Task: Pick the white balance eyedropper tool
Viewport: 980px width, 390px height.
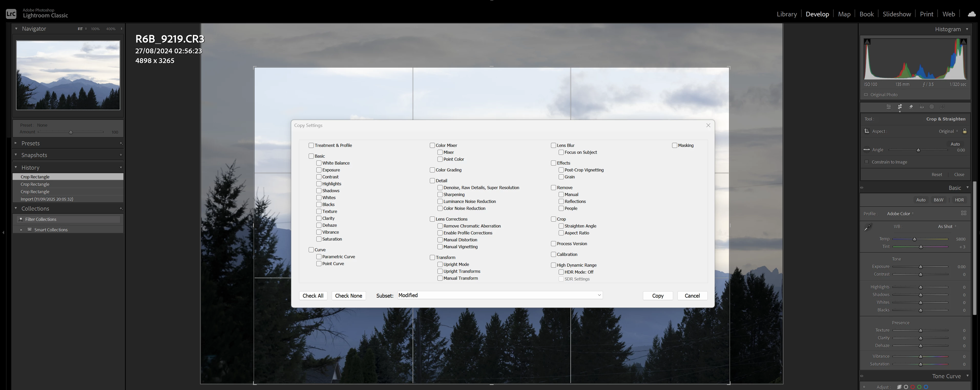Action: [x=868, y=227]
